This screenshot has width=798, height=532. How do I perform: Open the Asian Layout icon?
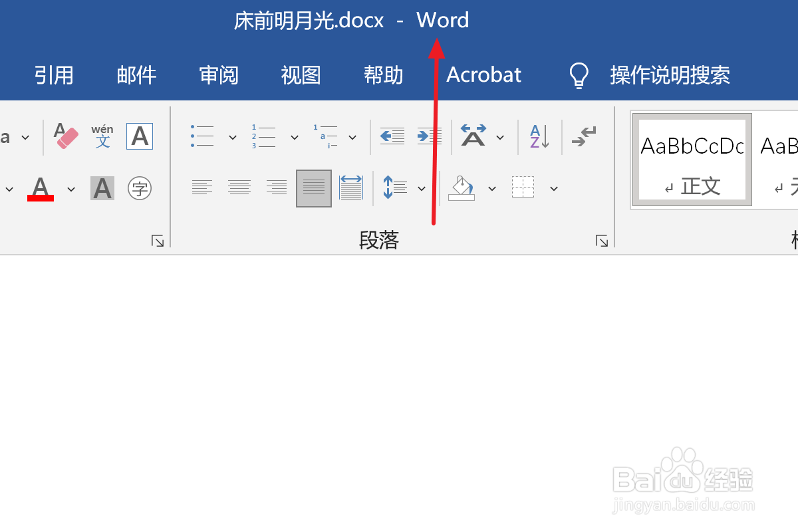coord(473,136)
